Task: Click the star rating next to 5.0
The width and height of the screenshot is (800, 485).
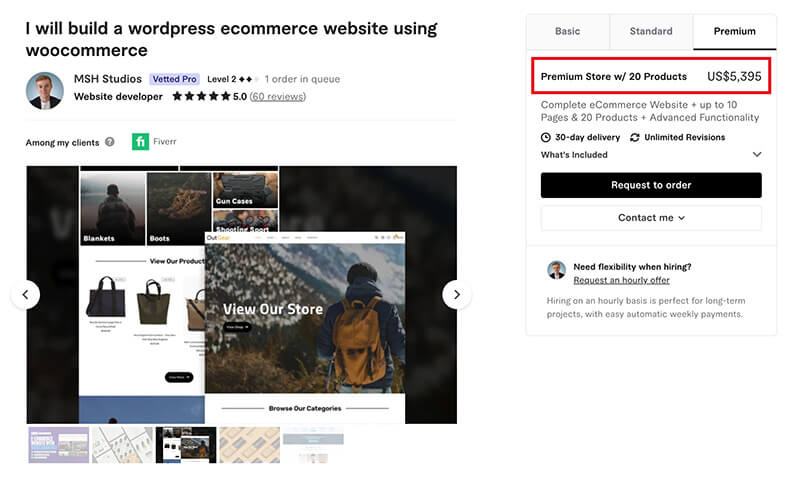Action: 201,96
